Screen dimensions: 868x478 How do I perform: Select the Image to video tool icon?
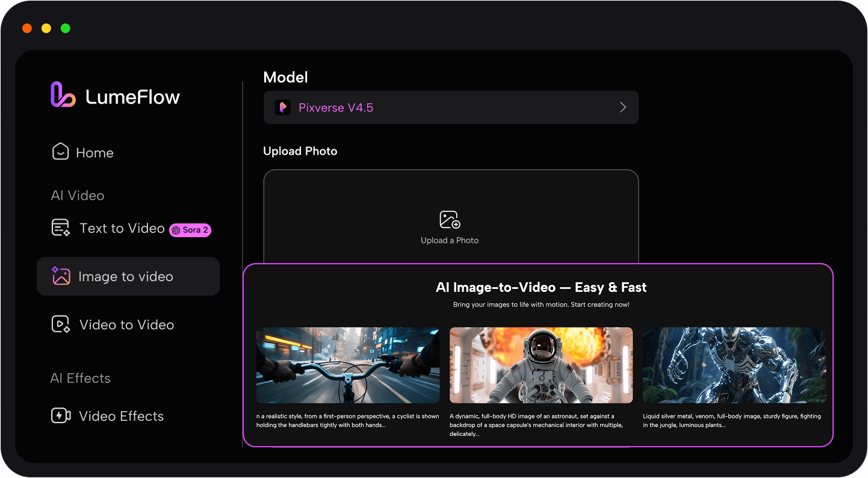(x=61, y=276)
